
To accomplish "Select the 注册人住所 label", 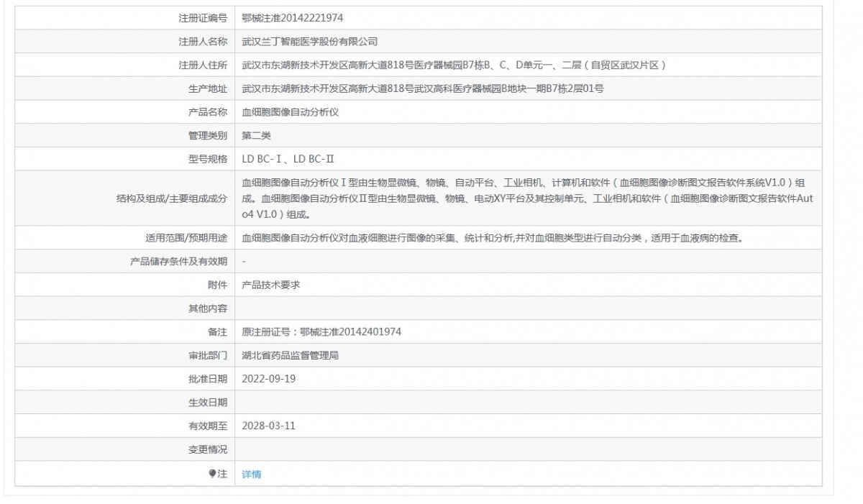I will point(203,65).
